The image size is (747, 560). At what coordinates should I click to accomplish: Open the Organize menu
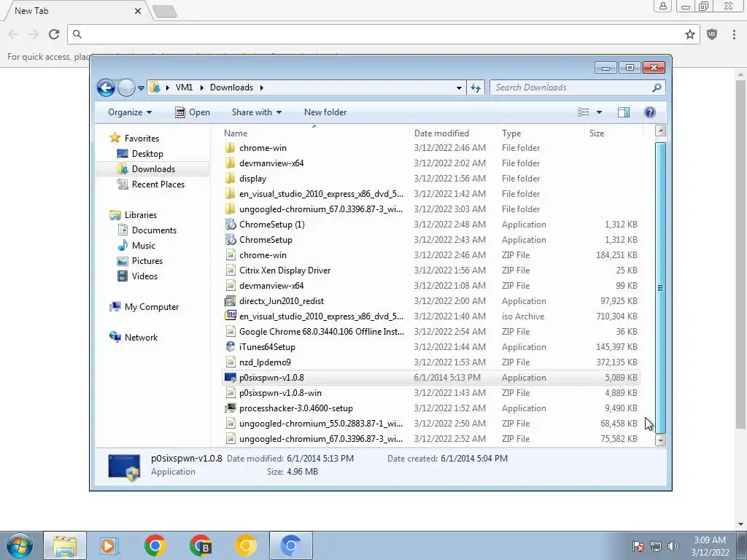[130, 112]
